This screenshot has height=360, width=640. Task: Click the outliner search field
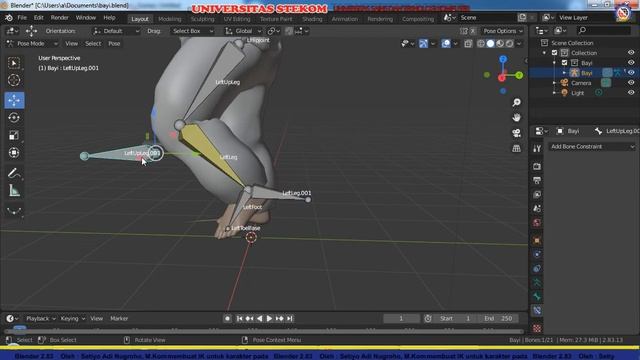(603, 31)
